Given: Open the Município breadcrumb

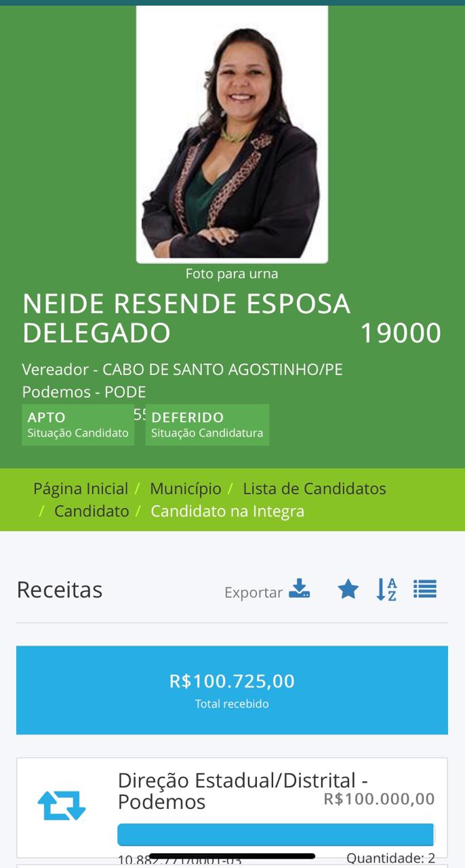Looking at the screenshot, I should tap(185, 489).
